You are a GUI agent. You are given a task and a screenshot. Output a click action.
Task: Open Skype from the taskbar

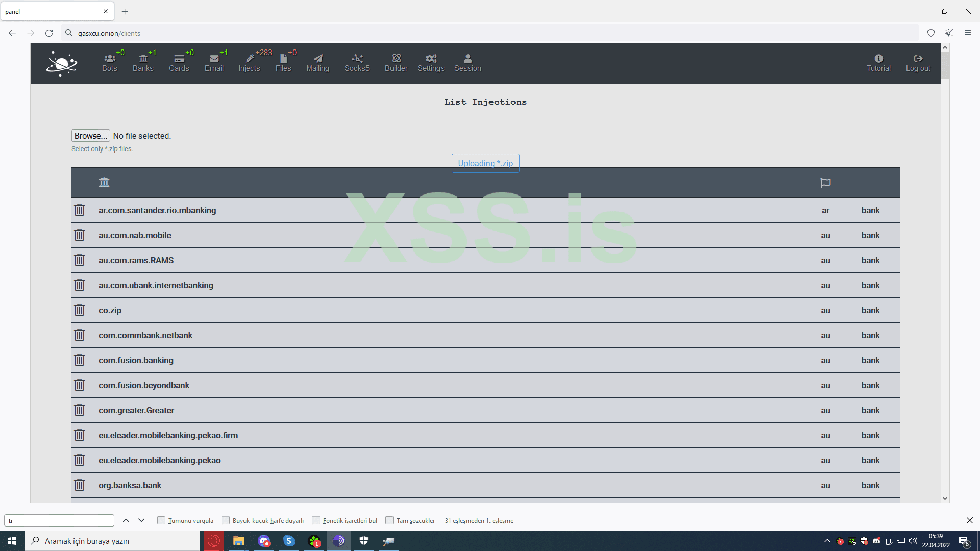coord(289,540)
